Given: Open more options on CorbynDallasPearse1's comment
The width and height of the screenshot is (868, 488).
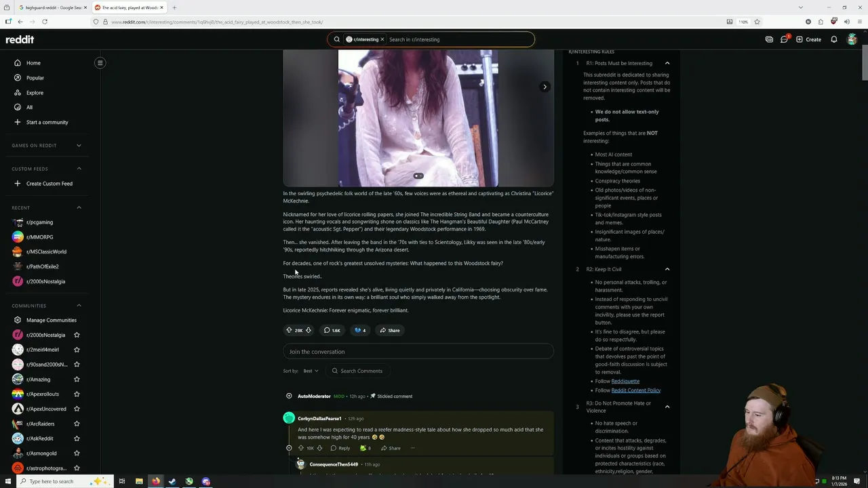Looking at the screenshot, I should point(412,448).
